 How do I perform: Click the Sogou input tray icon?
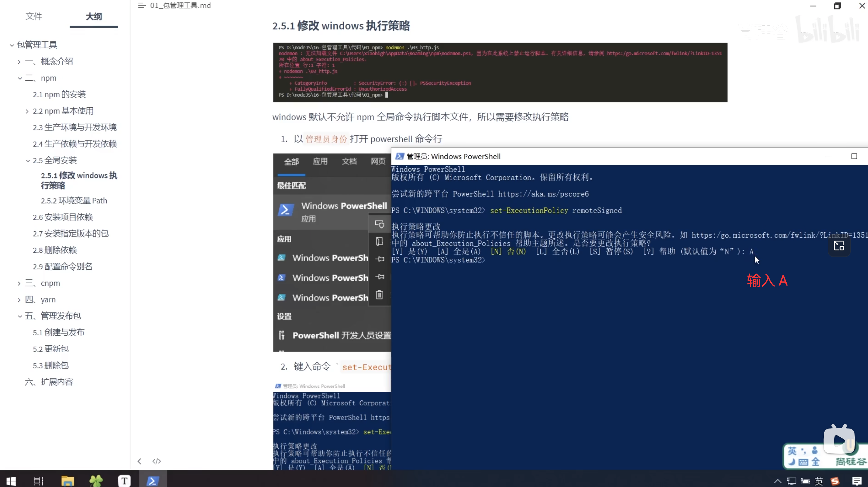tap(835, 481)
